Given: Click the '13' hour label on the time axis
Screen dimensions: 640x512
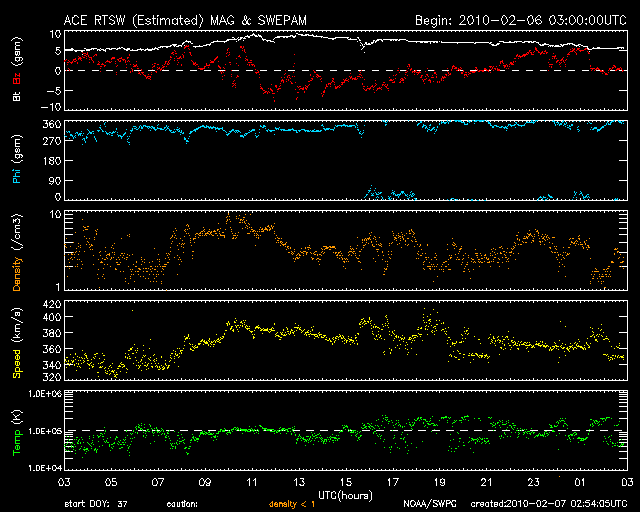Looking at the screenshot, I should (x=299, y=482).
